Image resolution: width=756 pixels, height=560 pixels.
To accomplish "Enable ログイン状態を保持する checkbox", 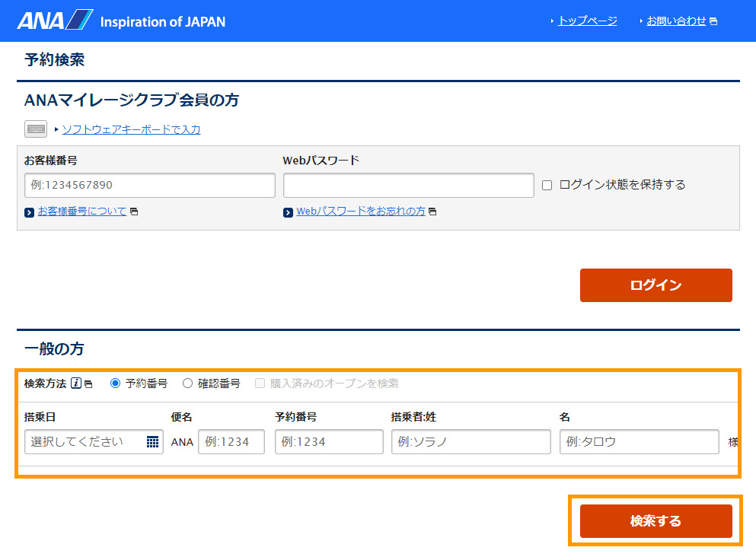I will tap(547, 186).
